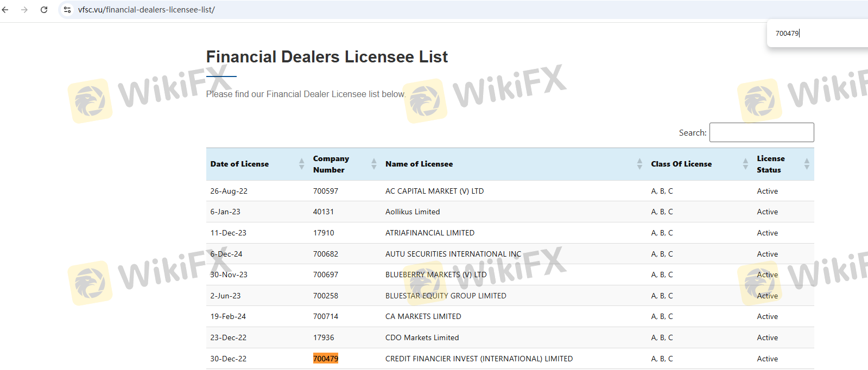868x370 pixels.
Task: Click CA MARKETS LIMITED row
Action: tap(423, 316)
